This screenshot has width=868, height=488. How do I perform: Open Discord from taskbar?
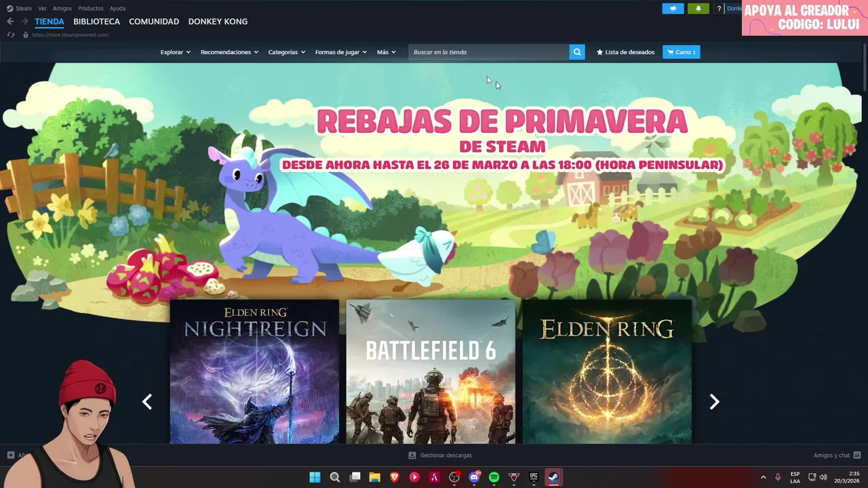(x=474, y=477)
